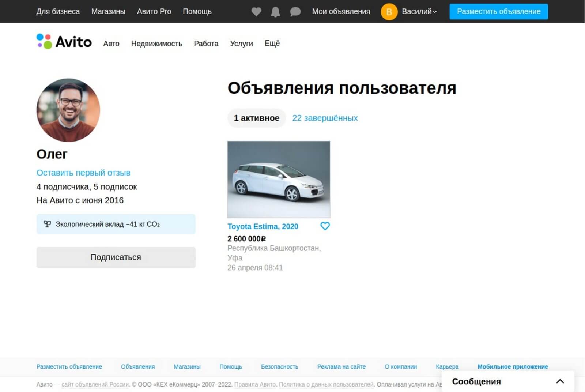Click the ecological contribution trophy icon
The height and width of the screenshot is (392, 585).
click(x=47, y=224)
